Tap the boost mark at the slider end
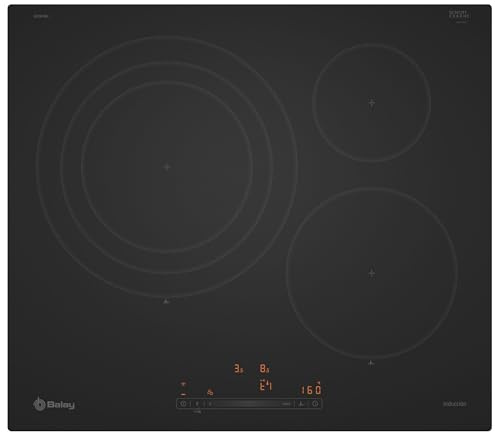Screen dimensions: 495x432 point(286,404)
